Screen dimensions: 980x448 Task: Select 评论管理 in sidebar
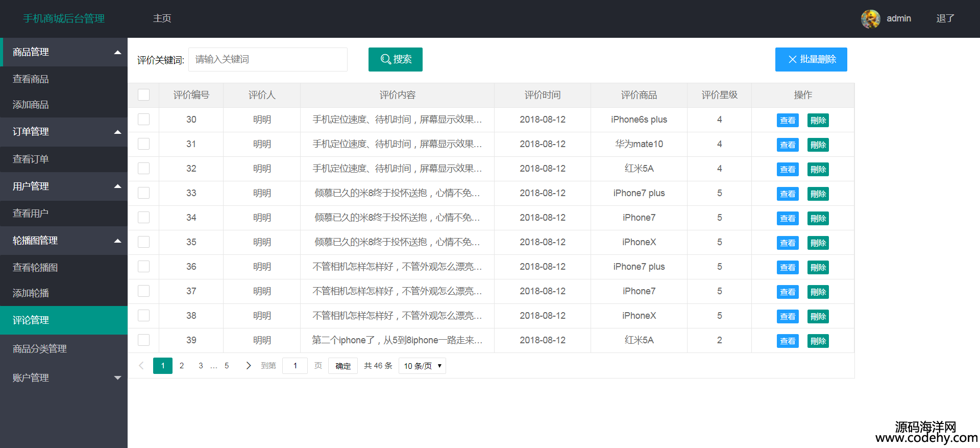pyautogui.click(x=64, y=320)
